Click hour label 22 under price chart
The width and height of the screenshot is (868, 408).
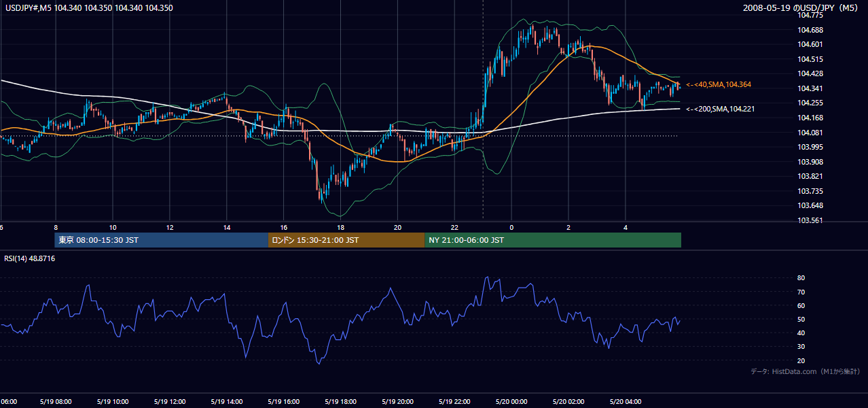(454, 227)
